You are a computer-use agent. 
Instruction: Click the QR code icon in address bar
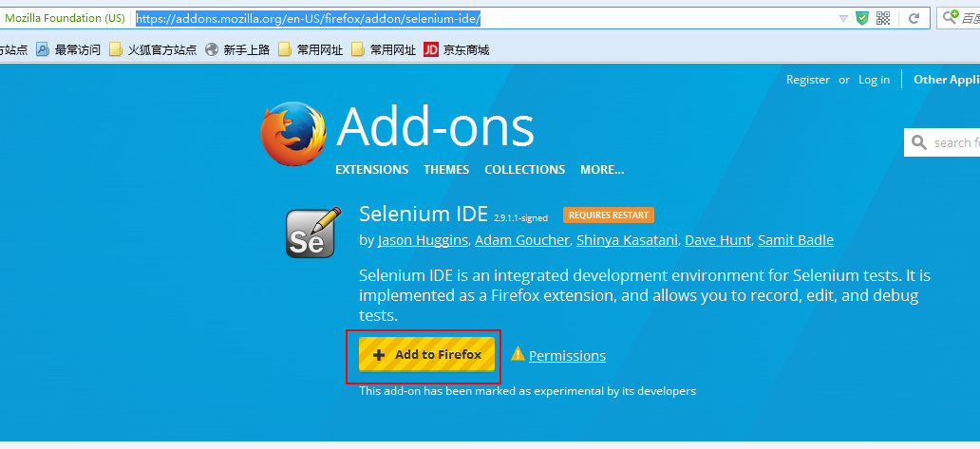click(x=883, y=18)
